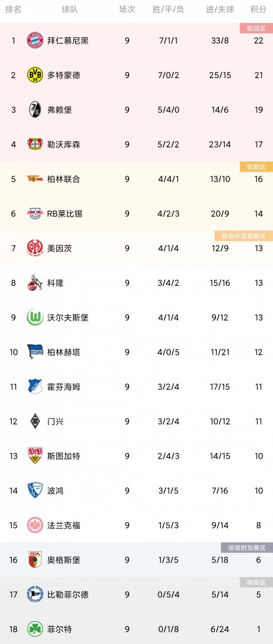Screen dimensions: 273x644
Task: Tap the Wolfsburg green W logo
Action: pyautogui.click(x=35, y=317)
